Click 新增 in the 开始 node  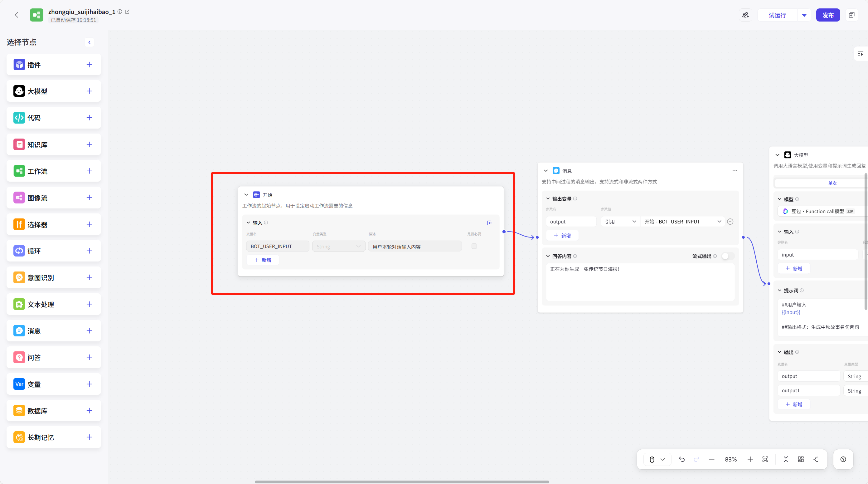263,260
